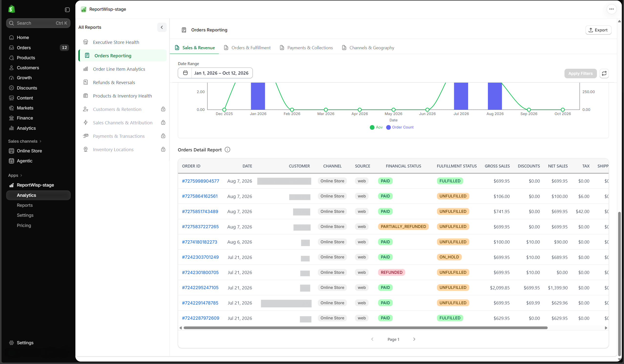Click lock icon beside Sales Channels & Attribution
This screenshot has height=364, width=624.
click(163, 123)
